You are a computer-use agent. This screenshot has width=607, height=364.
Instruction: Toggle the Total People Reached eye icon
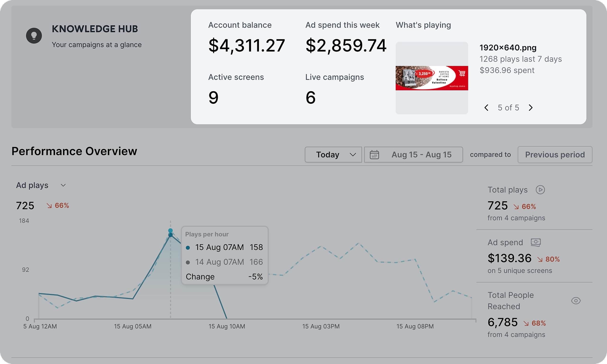[x=576, y=301]
